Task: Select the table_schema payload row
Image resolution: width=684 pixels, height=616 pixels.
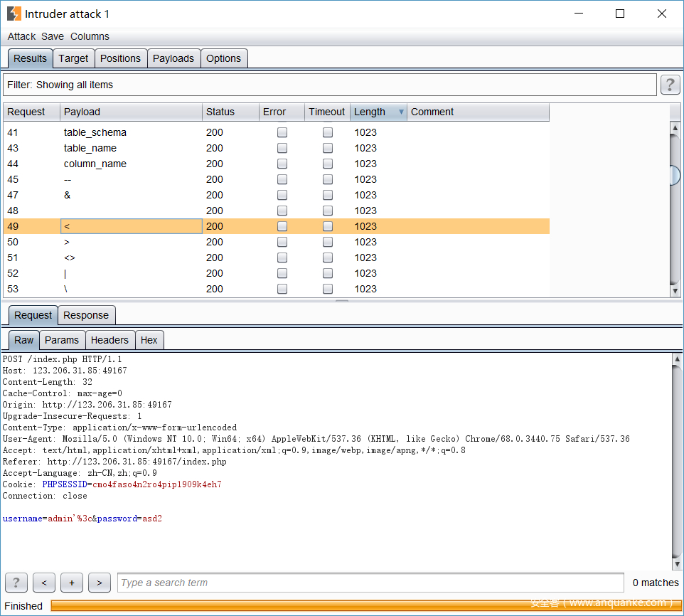Action: (276, 132)
